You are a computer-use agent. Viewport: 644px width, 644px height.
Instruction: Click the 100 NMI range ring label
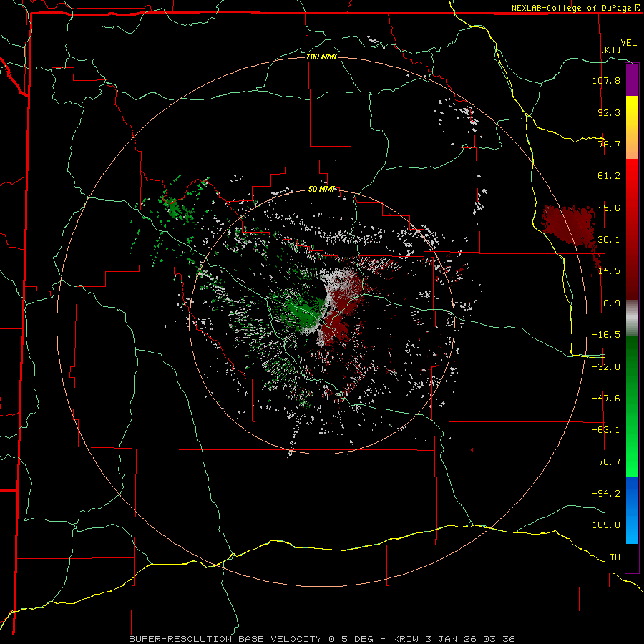(x=321, y=57)
